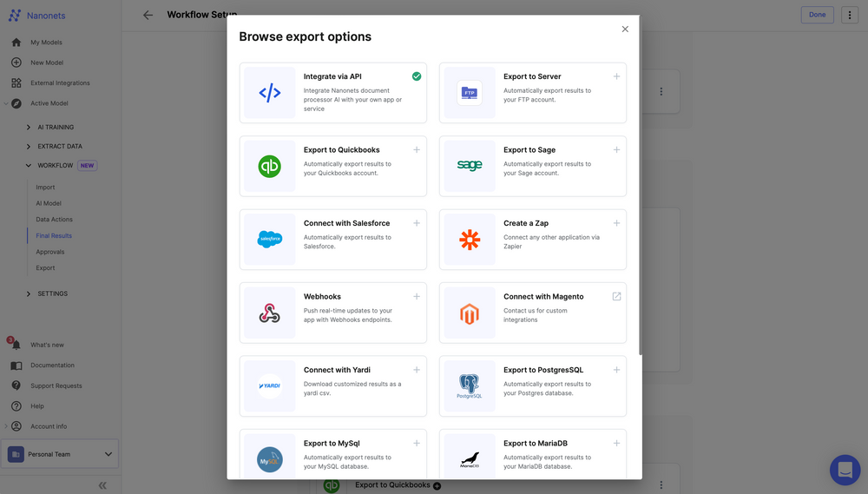
Task: Click the Sage logo icon
Action: click(x=470, y=166)
